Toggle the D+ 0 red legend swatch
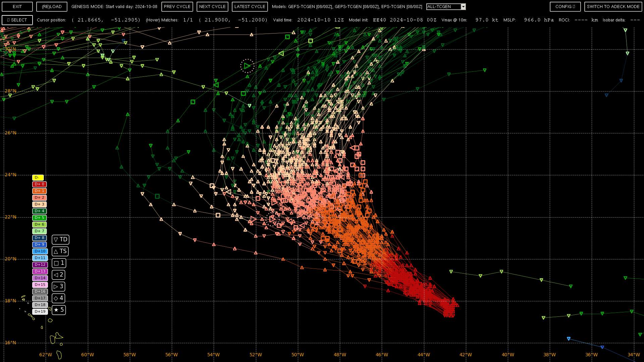The height and width of the screenshot is (362, 644). coord(40,184)
